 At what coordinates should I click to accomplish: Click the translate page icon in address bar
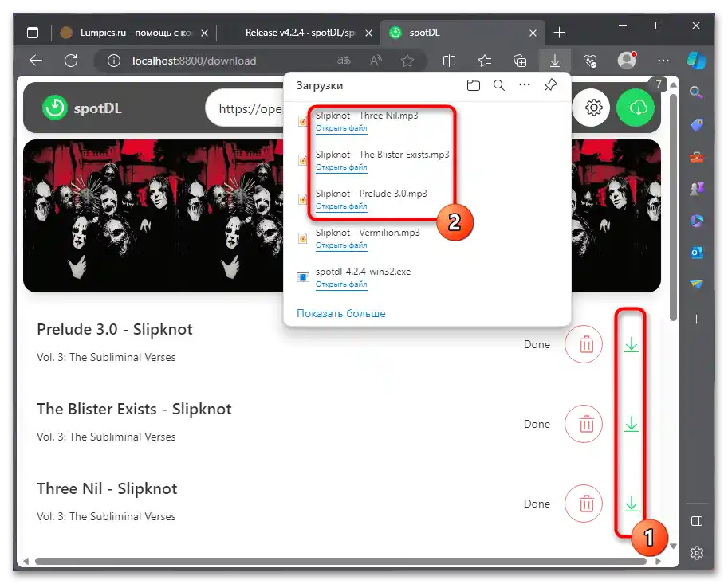(x=344, y=61)
